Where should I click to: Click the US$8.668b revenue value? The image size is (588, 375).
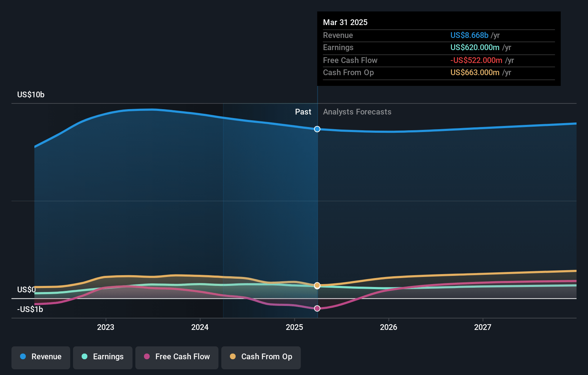[x=469, y=35]
